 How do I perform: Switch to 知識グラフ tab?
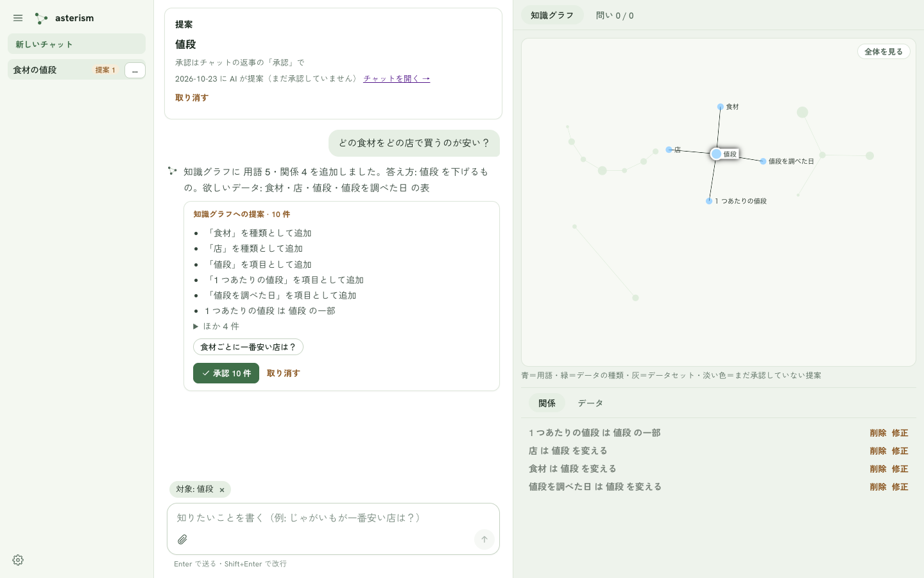coord(552,15)
